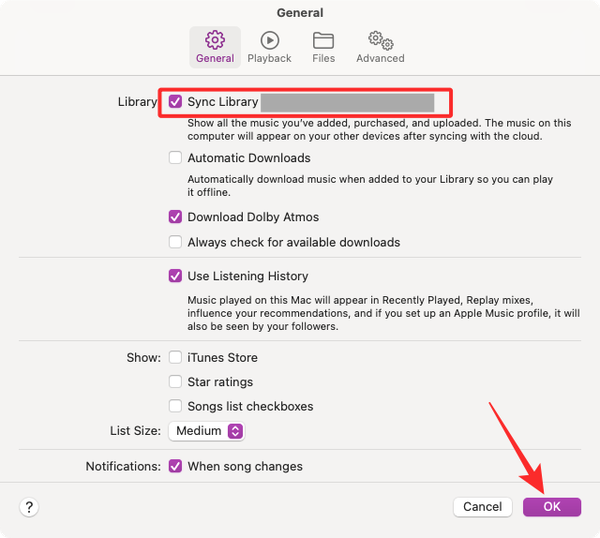Open the Files folder icon

point(323,40)
